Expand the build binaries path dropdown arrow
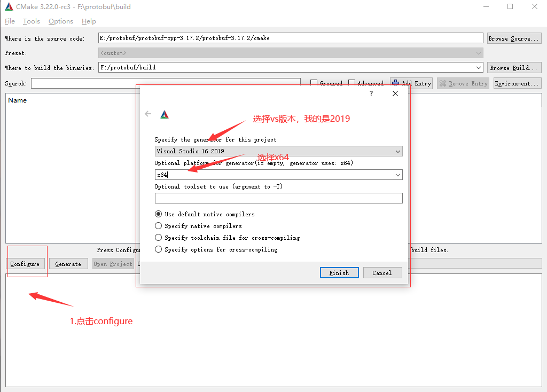 point(479,68)
